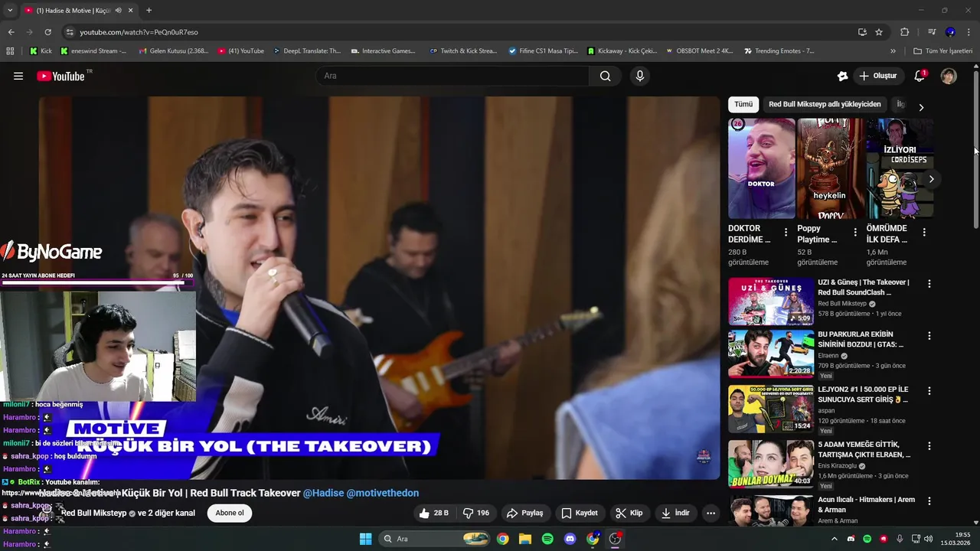Image resolution: width=980 pixels, height=551 pixels.
Task: Open the Acun Ilıcalı Hitmakers thumbnail
Action: click(771, 510)
